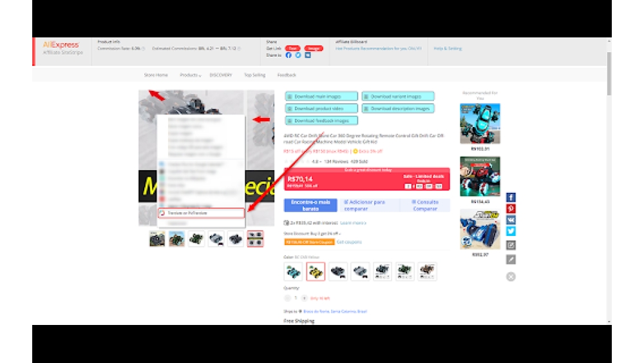Select the seventh brown car variant option

(x=427, y=271)
